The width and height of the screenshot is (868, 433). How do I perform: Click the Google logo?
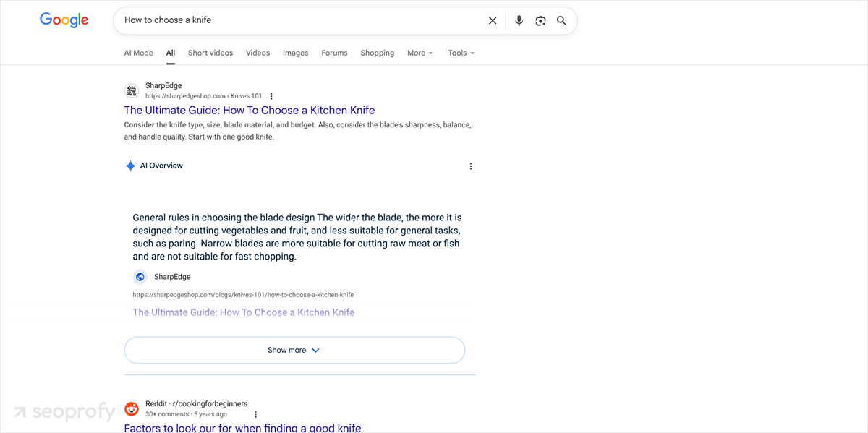coord(64,20)
